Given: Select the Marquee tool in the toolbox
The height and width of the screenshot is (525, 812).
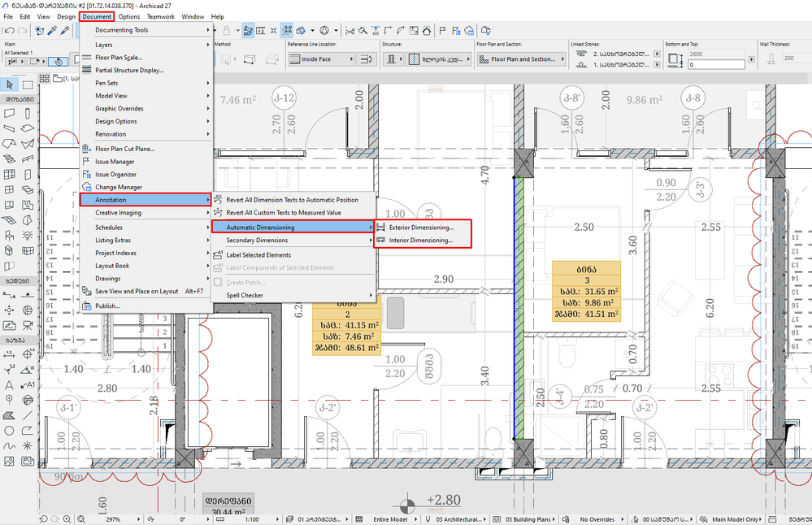Looking at the screenshot, I should click(26, 85).
